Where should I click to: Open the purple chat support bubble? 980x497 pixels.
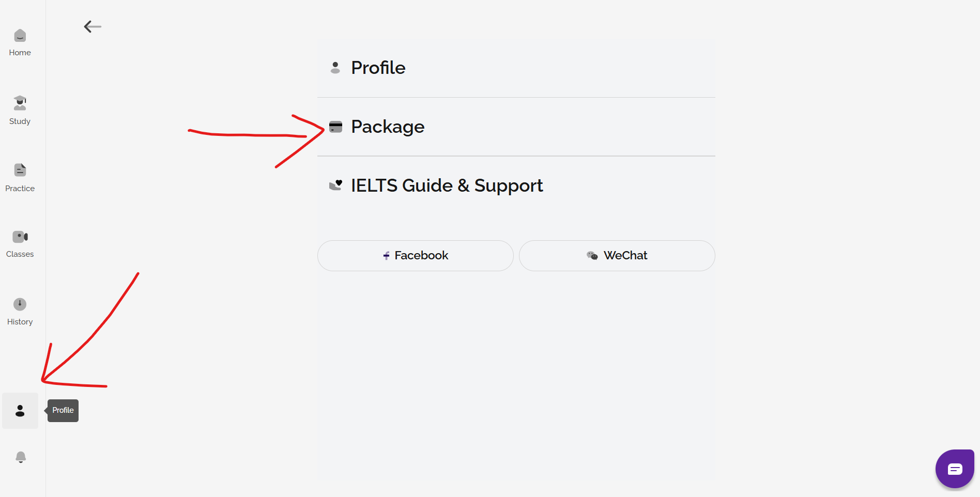coord(954,469)
